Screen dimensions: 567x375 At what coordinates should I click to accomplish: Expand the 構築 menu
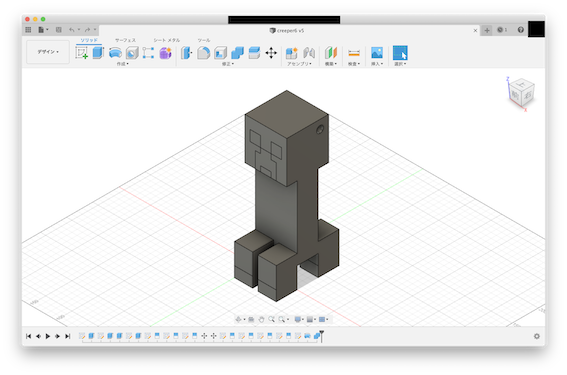331,64
